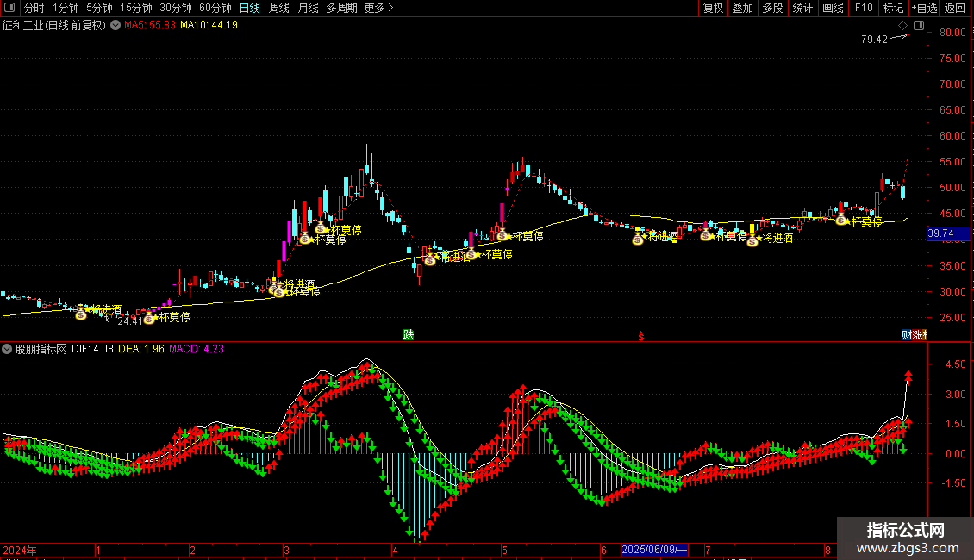Click the DIF: 4.08 value
The width and height of the screenshot is (974, 560).
(92, 349)
